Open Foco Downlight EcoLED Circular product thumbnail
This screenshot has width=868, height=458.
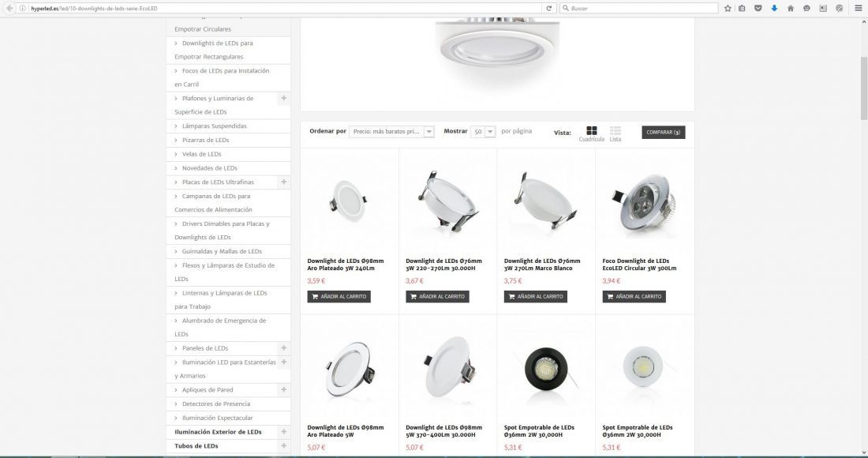(x=645, y=203)
